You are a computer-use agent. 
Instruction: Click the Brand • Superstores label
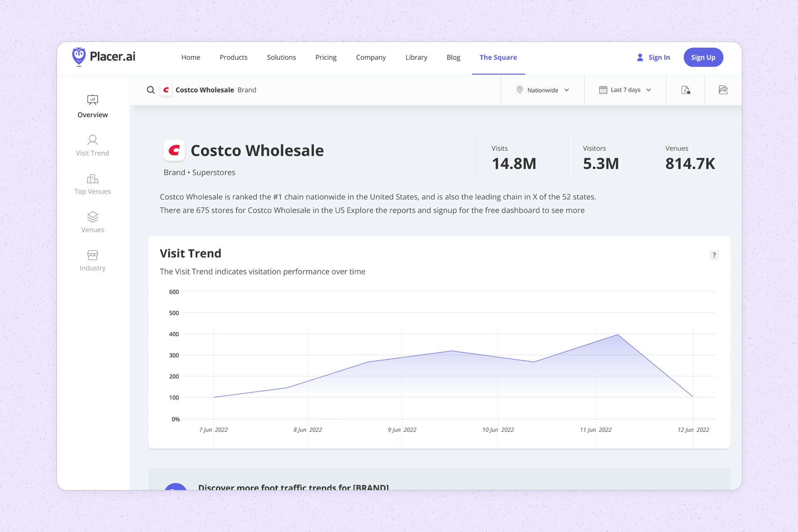tap(199, 172)
